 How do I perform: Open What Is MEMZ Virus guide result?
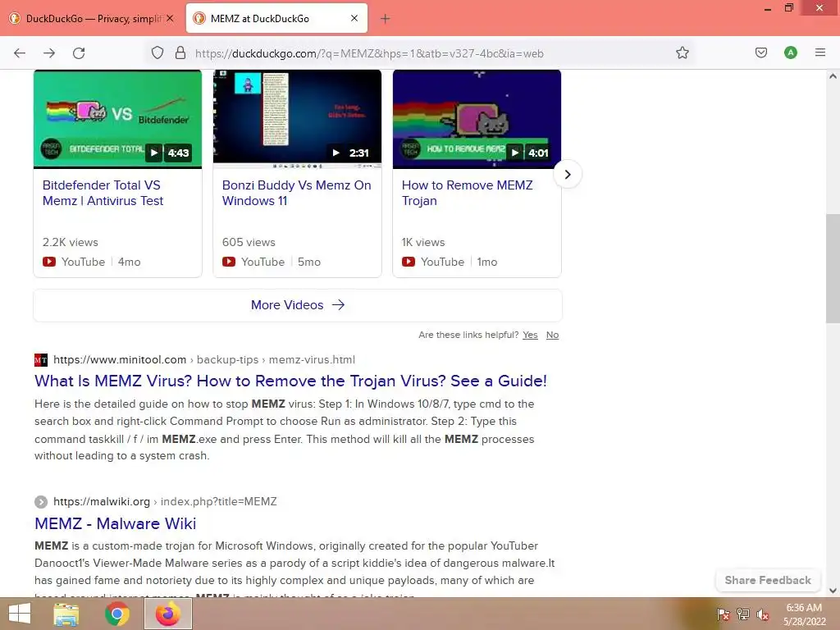(x=290, y=381)
